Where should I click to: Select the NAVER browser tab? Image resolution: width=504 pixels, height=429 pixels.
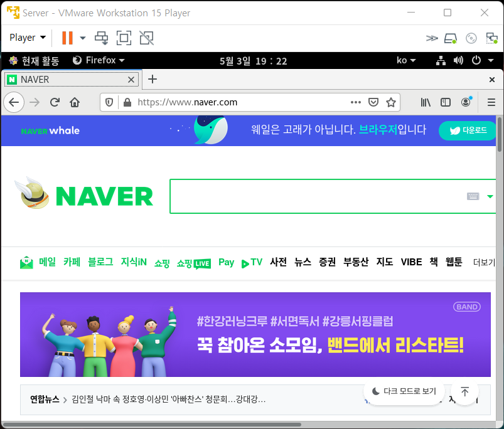72,79
